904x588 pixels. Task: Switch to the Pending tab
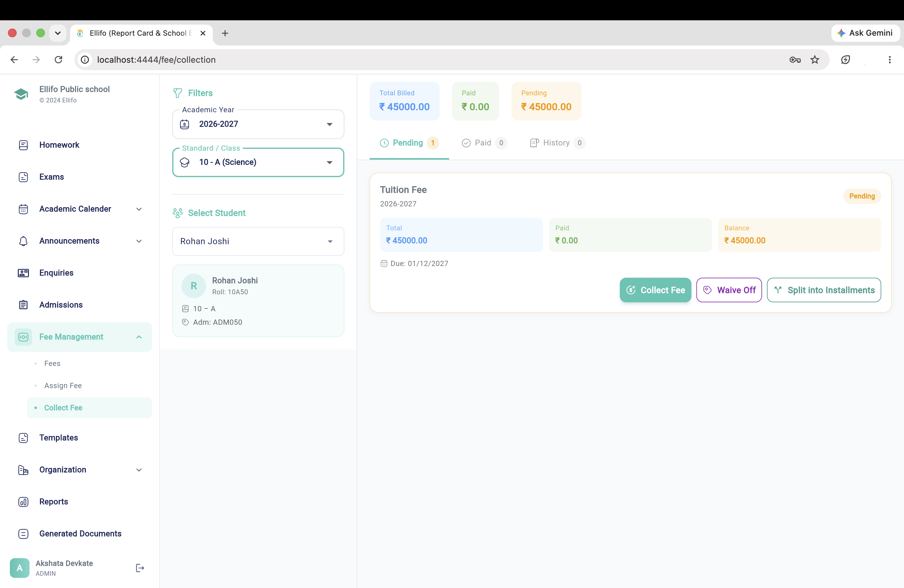(x=410, y=143)
